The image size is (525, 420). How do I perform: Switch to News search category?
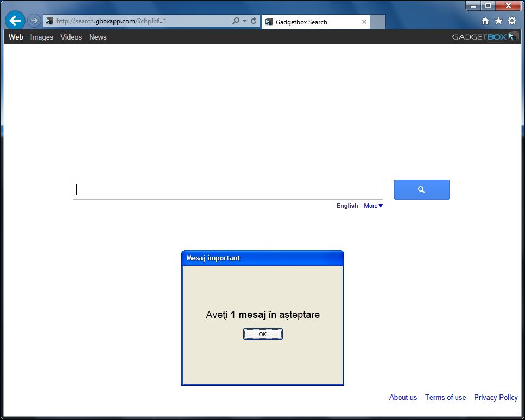(98, 37)
